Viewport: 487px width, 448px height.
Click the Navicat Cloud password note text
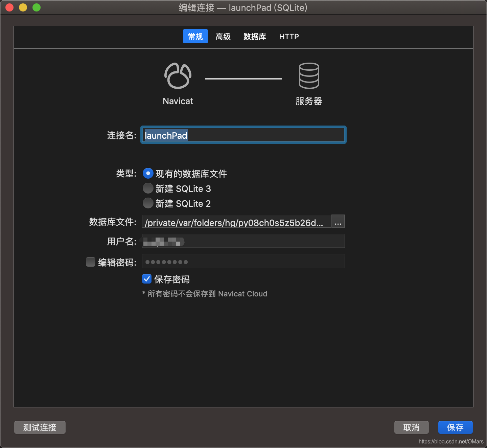(205, 294)
